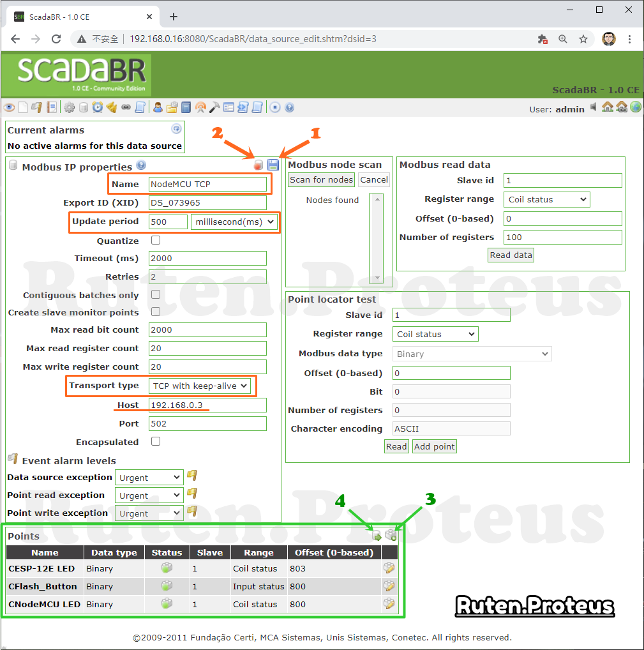Expand the Update period unit dropdown
This screenshot has height=650, width=644.
pos(234,222)
